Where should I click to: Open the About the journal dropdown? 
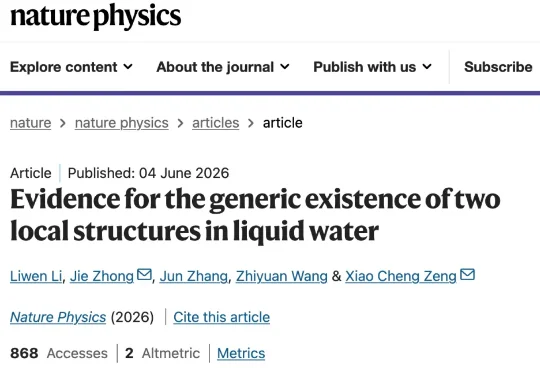click(223, 67)
